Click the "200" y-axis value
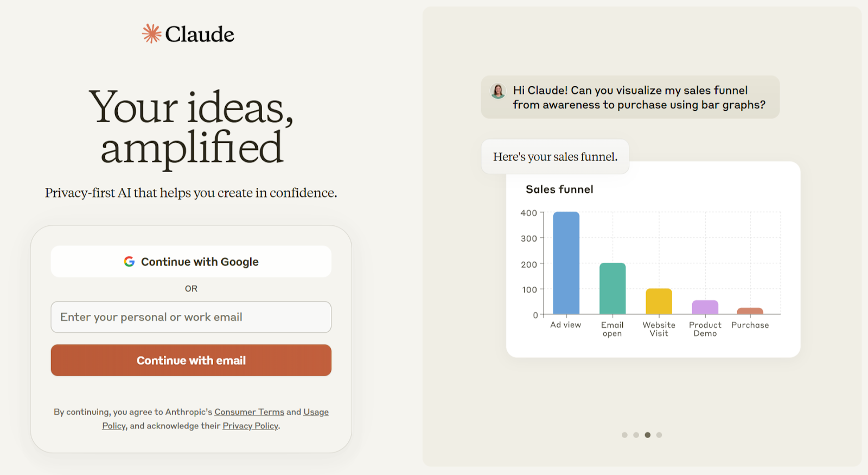Viewport: 868px width, 475px height. [529, 264]
